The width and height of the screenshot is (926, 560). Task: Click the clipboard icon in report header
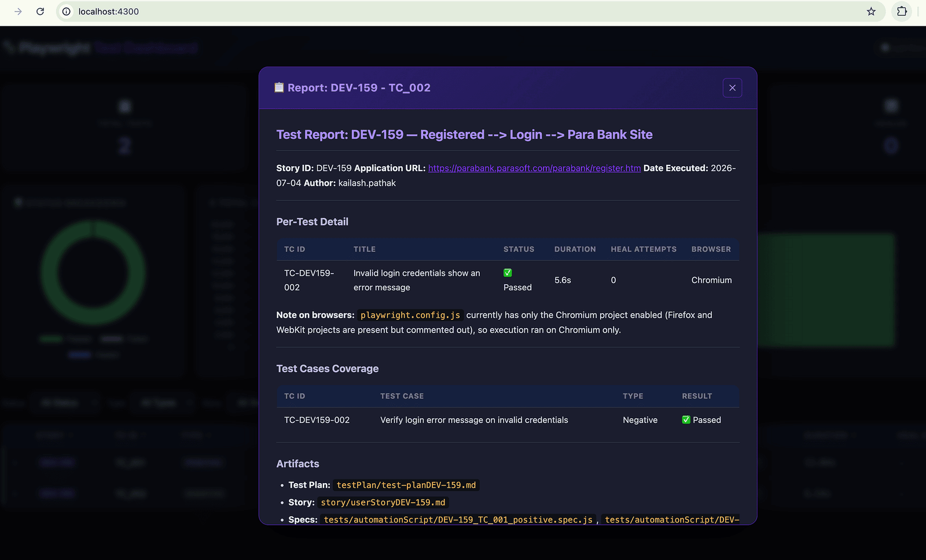[279, 87]
